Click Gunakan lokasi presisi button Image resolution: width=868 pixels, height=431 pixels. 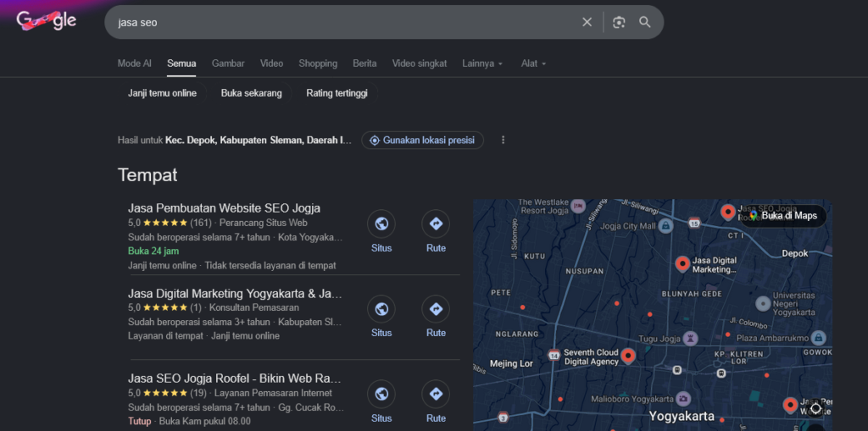coord(422,140)
